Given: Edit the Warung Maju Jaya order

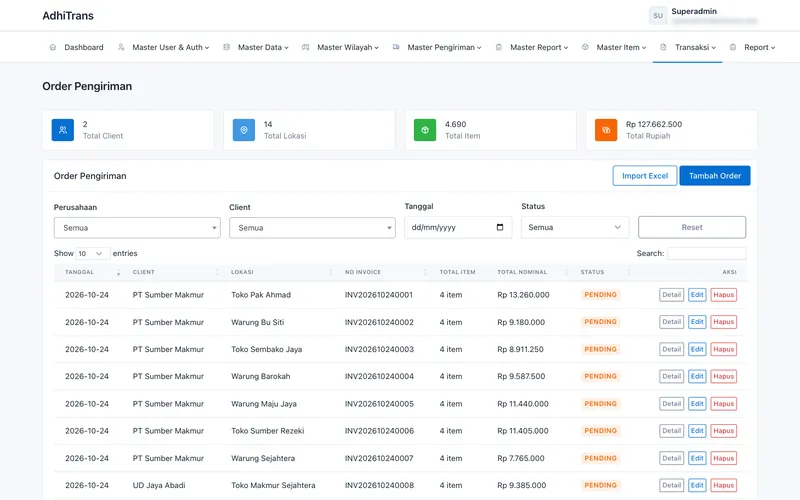Looking at the screenshot, I should [697, 404].
